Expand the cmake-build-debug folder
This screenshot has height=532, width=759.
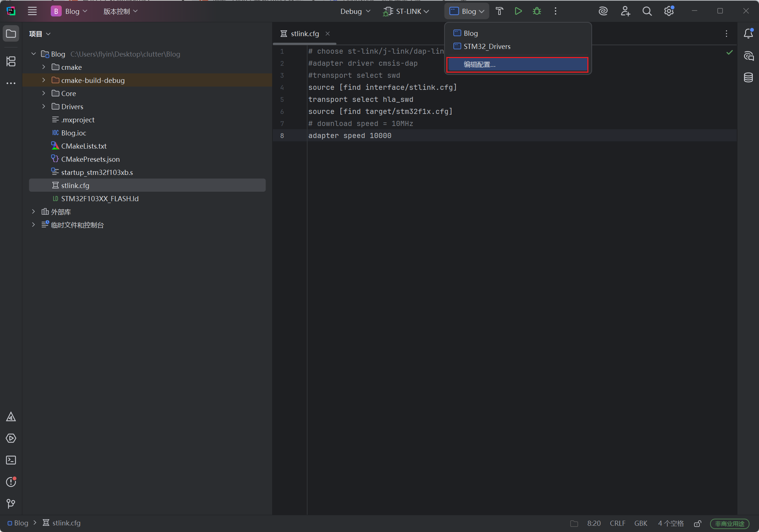click(44, 80)
